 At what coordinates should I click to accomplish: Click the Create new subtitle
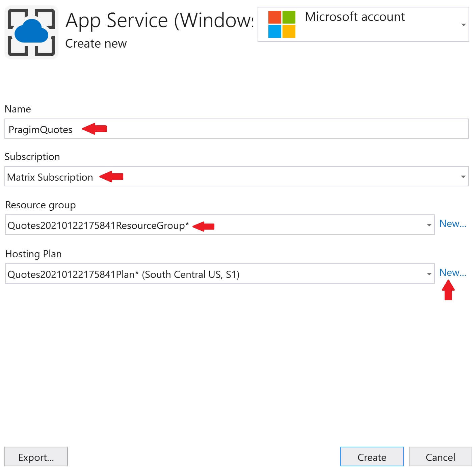[x=96, y=44]
